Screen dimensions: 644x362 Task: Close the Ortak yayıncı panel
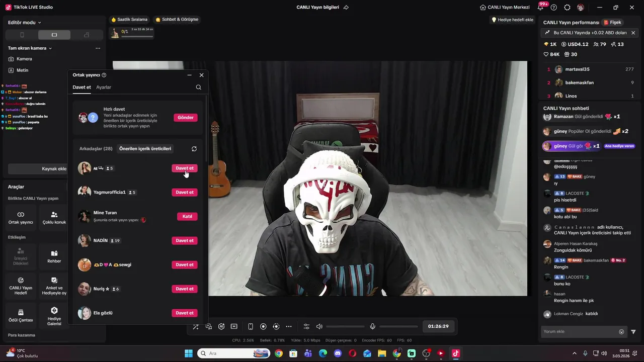[201, 75]
